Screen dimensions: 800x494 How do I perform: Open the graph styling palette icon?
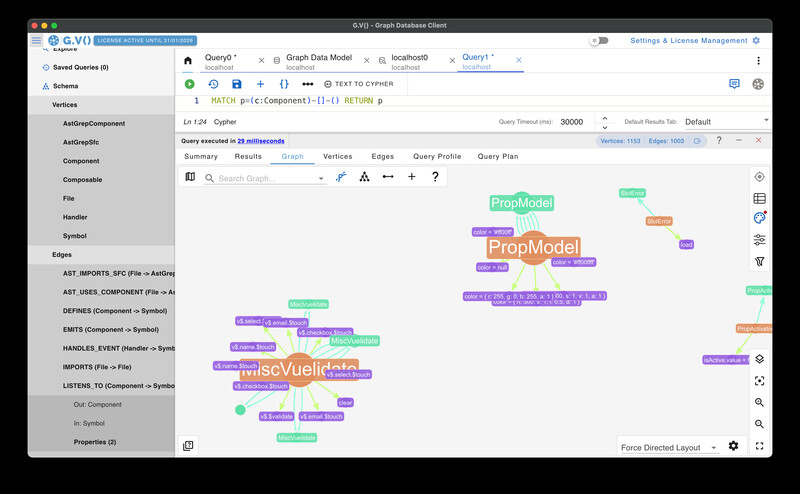(759, 218)
